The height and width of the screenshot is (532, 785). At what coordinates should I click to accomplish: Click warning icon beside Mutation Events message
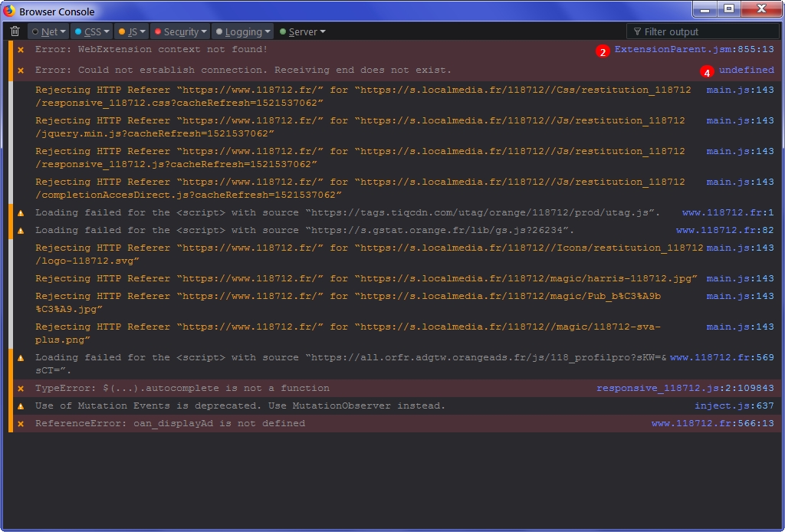(x=21, y=406)
